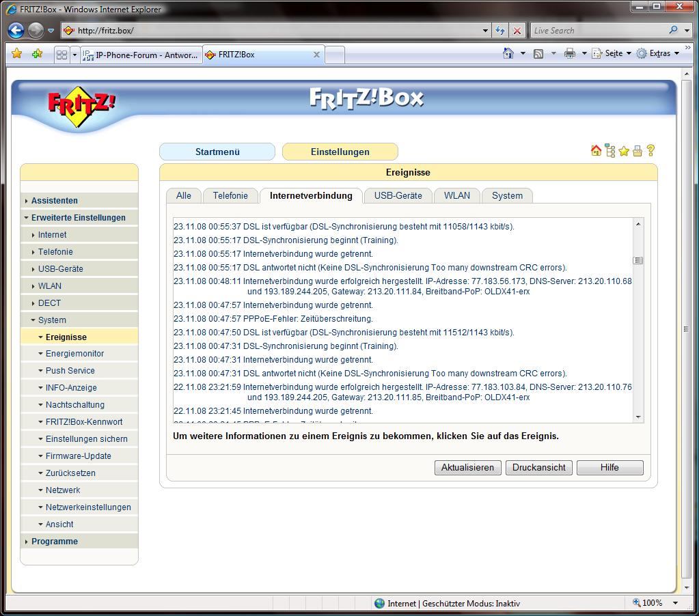The height and width of the screenshot is (616, 699).
Task: Open the home button dropdown arrow
Action: 523,53
